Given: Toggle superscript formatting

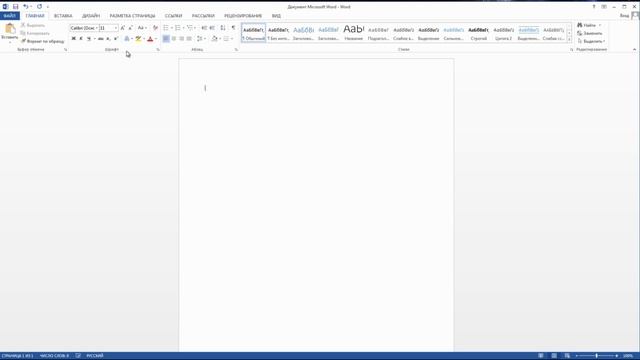Looking at the screenshot, I should coord(116,39).
